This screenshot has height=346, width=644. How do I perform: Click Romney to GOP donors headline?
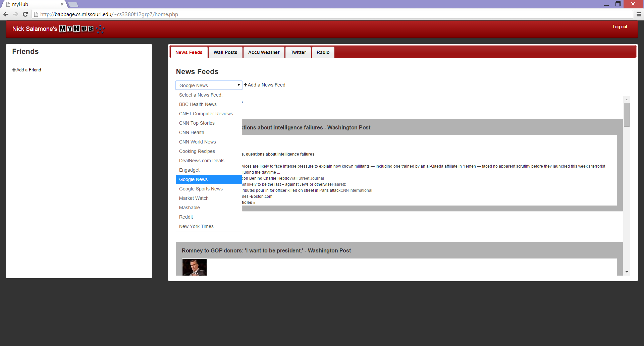266,250
